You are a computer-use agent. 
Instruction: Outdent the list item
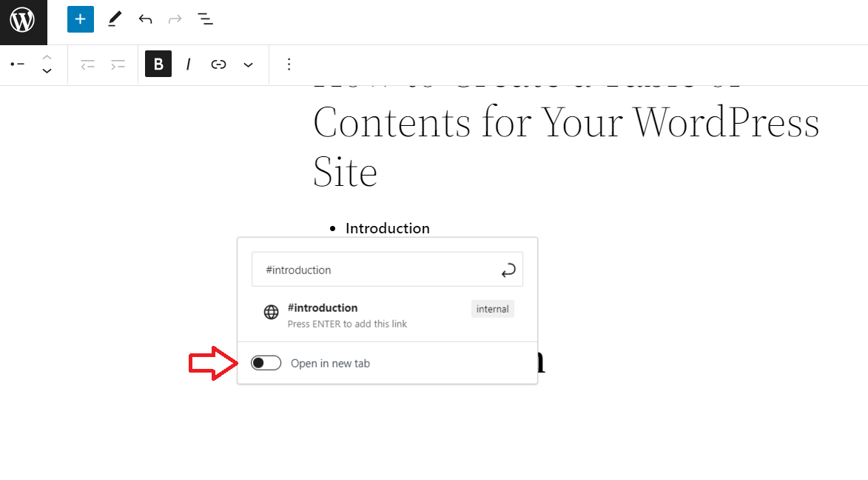click(87, 65)
